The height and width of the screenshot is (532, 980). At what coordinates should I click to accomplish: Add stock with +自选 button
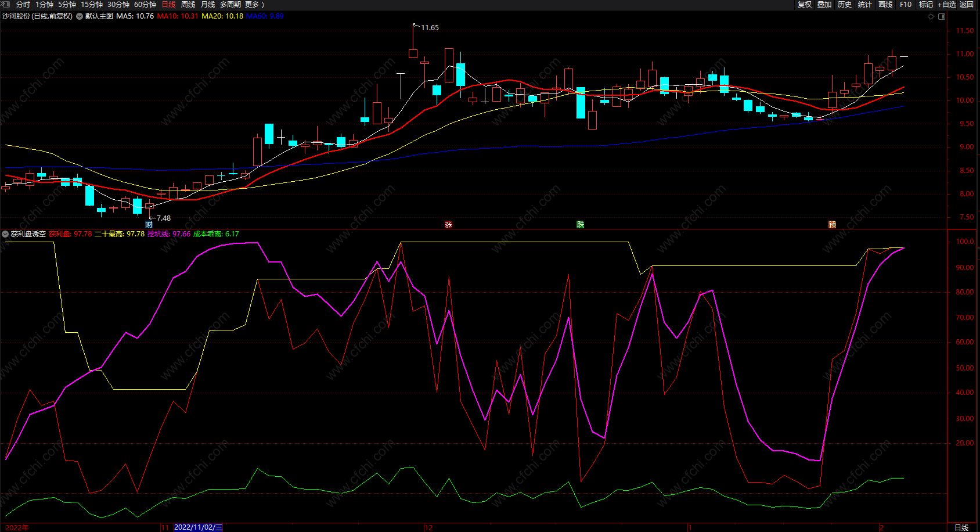(x=946, y=5)
